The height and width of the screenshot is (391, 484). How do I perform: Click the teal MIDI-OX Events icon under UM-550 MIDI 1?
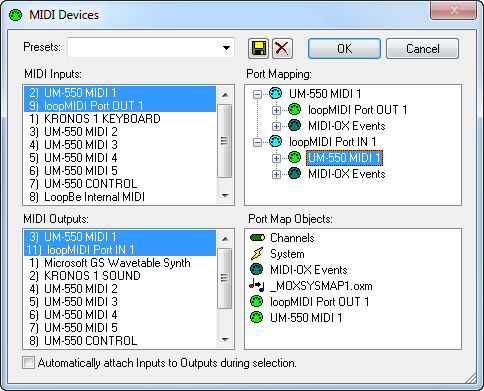click(294, 125)
